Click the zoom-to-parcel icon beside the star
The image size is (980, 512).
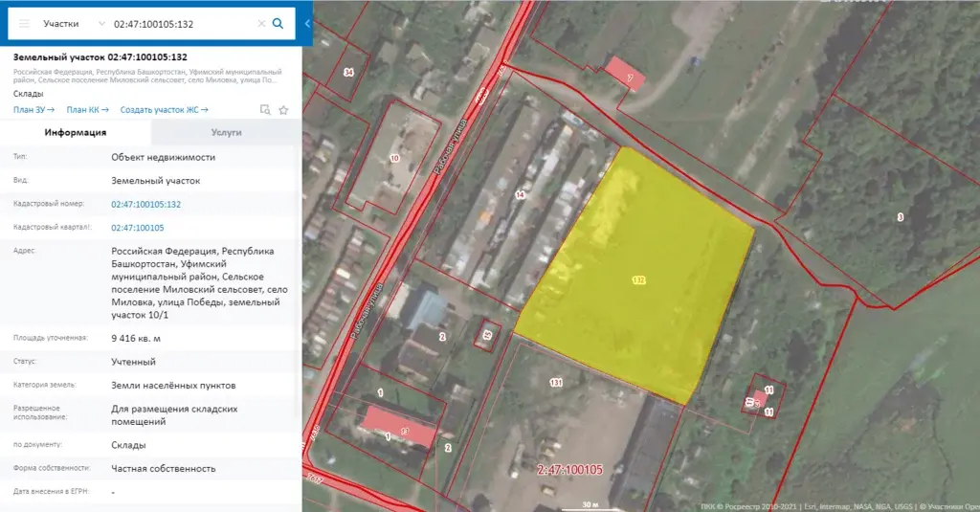[x=265, y=110]
